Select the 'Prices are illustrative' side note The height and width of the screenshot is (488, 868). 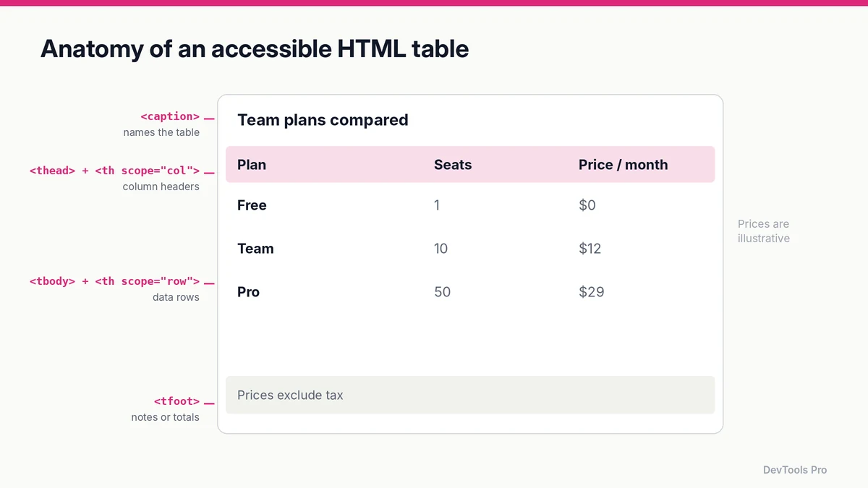(764, 231)
